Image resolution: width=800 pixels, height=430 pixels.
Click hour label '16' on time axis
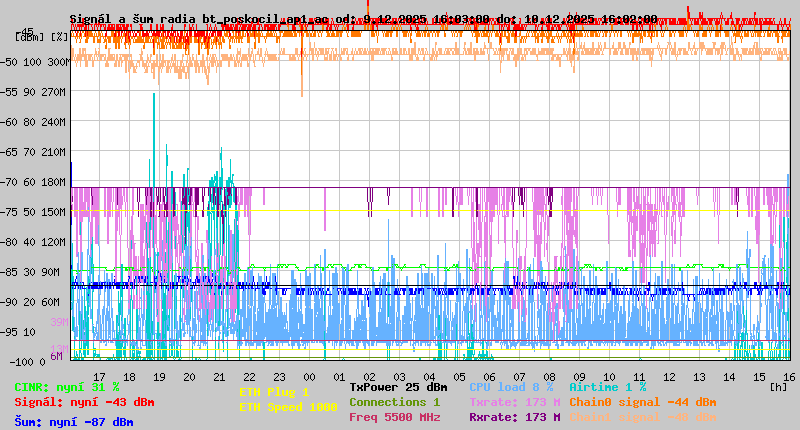(x=789, y=377)
